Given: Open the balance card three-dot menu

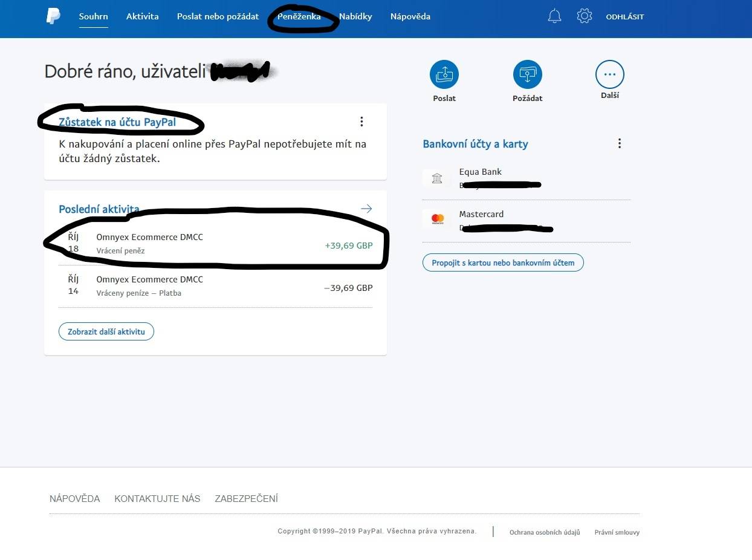Looking at the screenshot, I should [361, 122].
